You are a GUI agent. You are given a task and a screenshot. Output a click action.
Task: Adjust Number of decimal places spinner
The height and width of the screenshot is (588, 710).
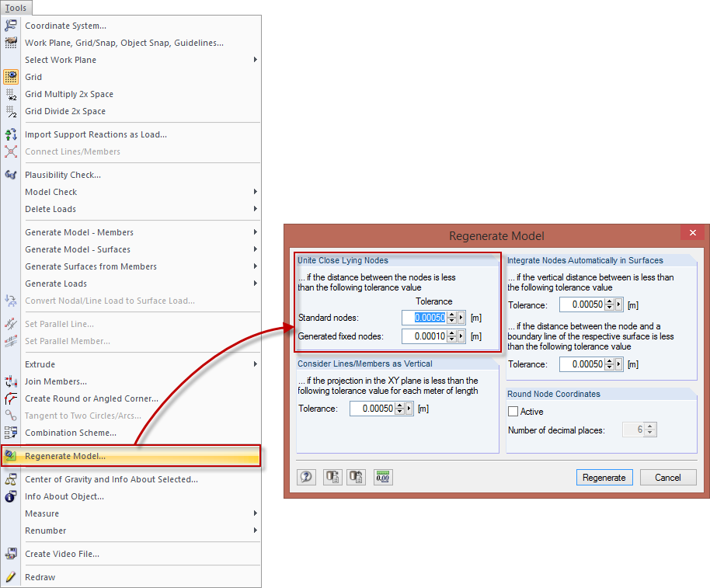coord(650,430)
